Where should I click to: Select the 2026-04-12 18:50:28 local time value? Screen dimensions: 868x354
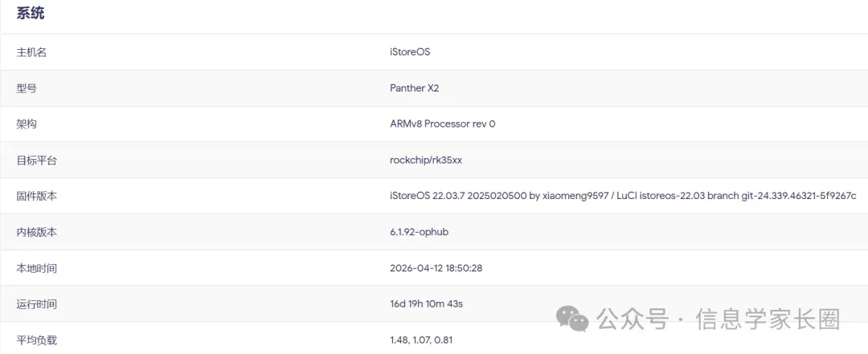(436, 268)
